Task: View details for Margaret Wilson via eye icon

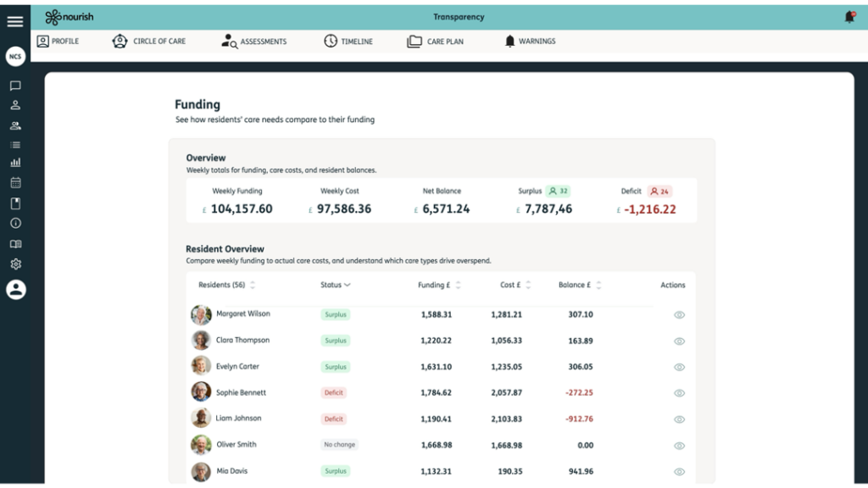Action: [x=679, y=315]
